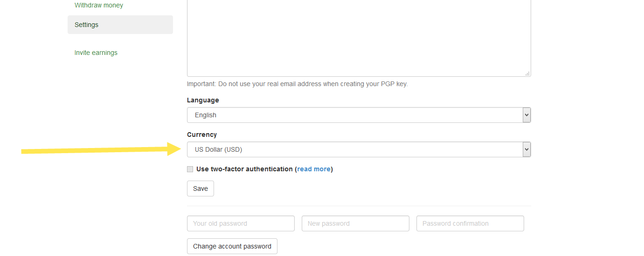Open the Language dropdown showing English
Image resolution: width=644 pixels, height=256 pixels.
point(359,115)
